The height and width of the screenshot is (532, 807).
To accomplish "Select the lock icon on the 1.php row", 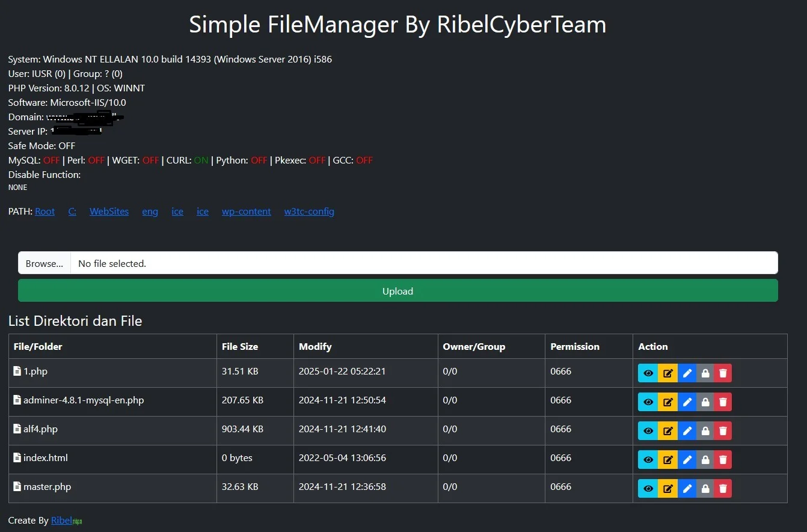I will click(x=705, y=373).
